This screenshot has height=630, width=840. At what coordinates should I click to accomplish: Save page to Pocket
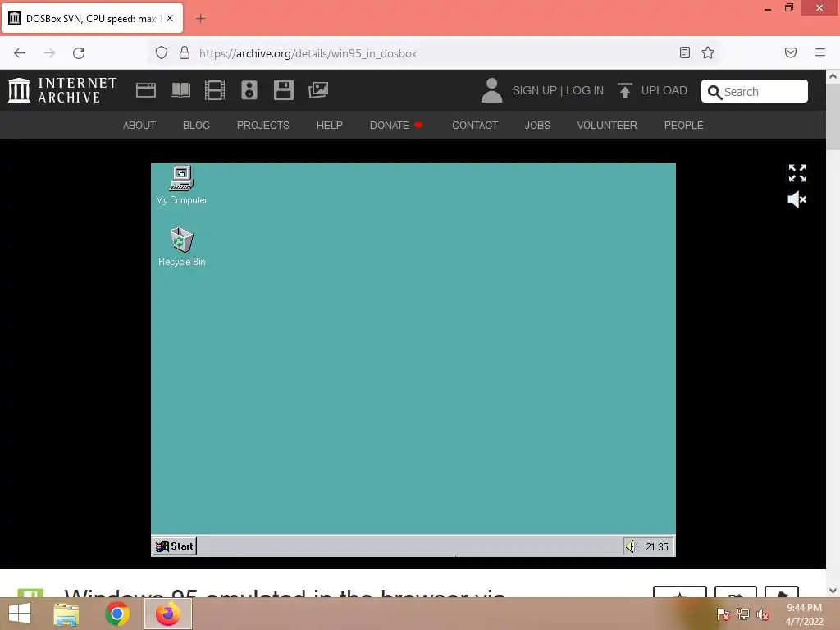click(791, 52)
